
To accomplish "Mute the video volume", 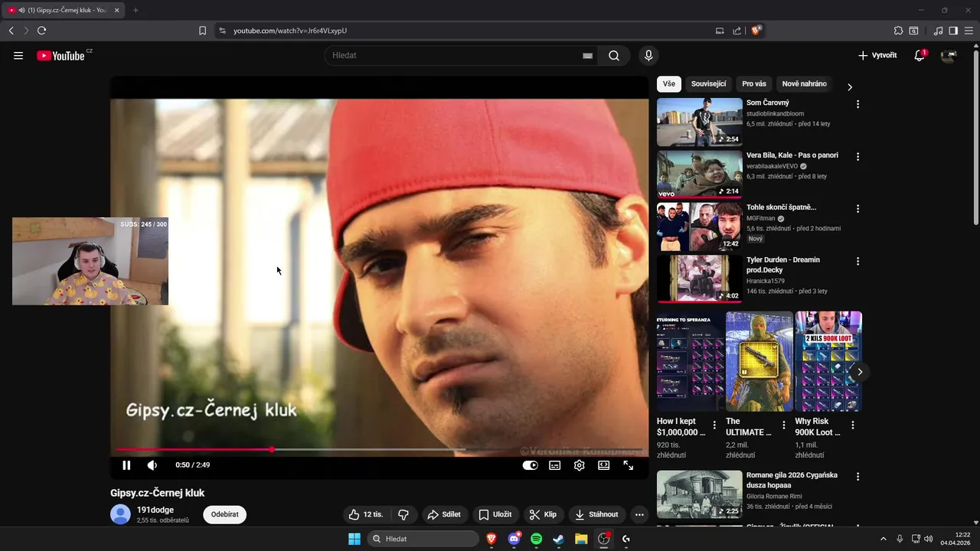I will tap(152, 465).
